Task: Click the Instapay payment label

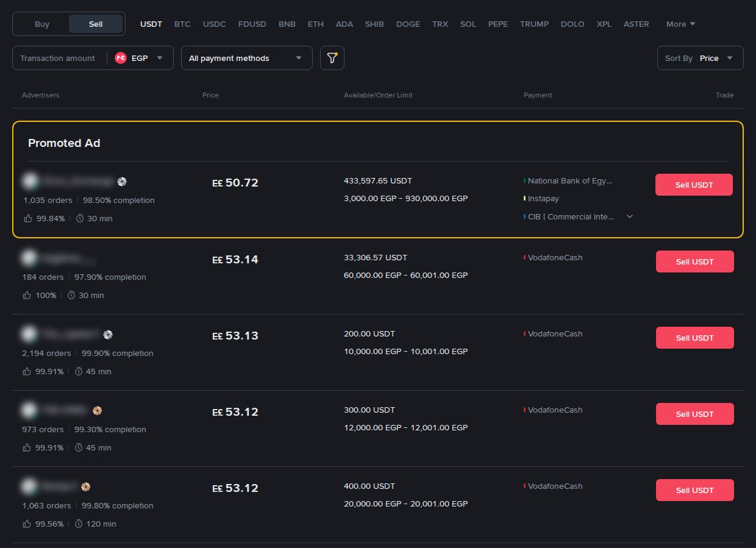Action: (x=543, y=198)
